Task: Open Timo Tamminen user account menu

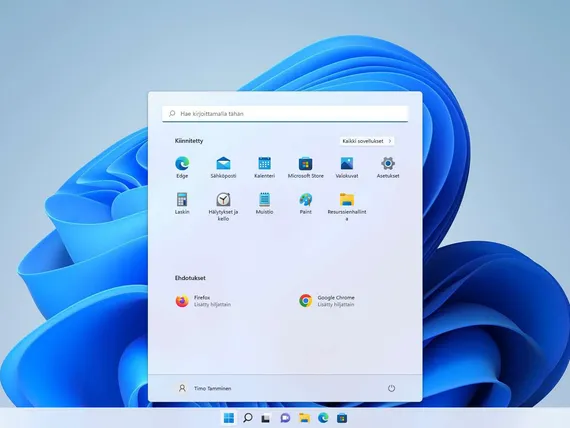Action: point(204,388)
